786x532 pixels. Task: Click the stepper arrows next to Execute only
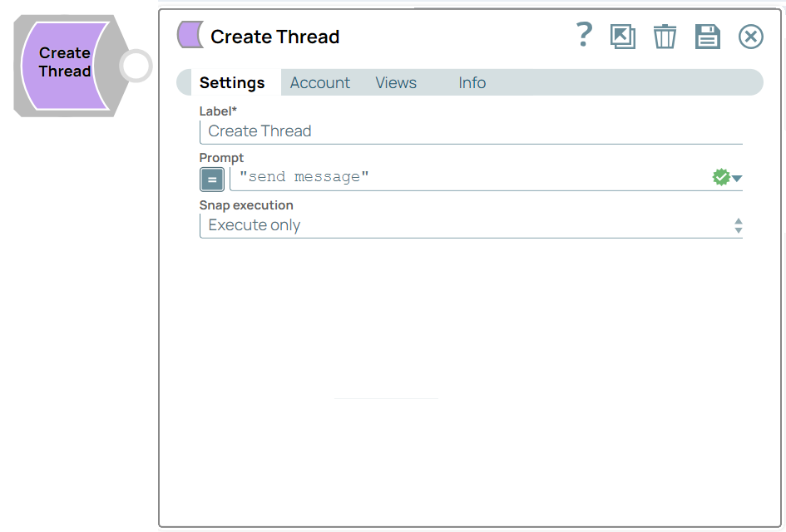[738, 224]
